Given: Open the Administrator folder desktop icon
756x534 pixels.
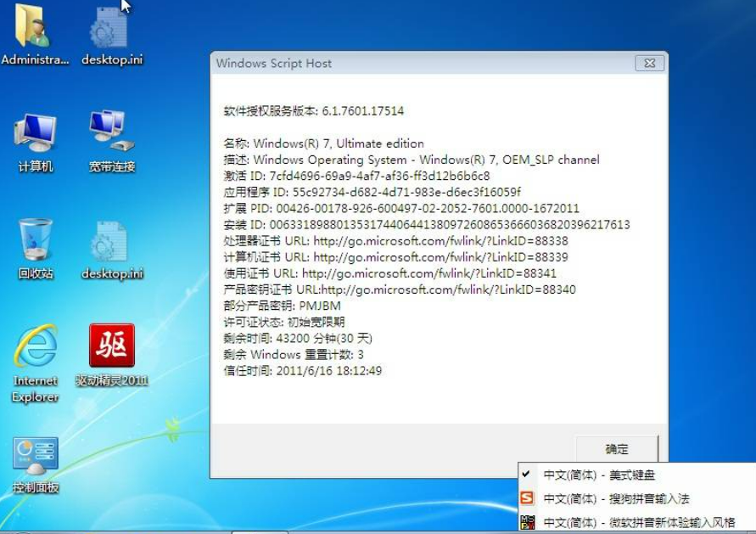Looking at the screenshot, I should click(x=34, y=34).
